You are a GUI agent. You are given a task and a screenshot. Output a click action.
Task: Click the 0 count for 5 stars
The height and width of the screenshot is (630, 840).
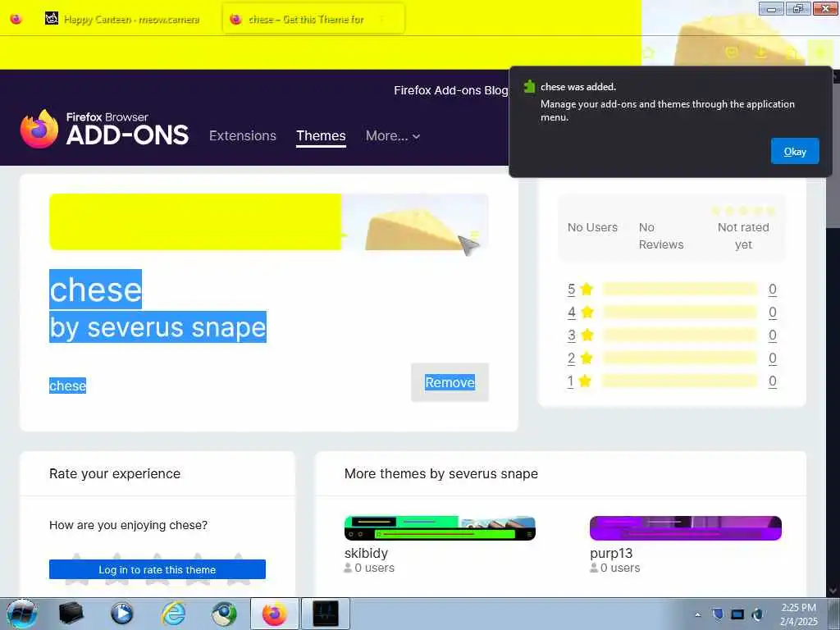773,290
